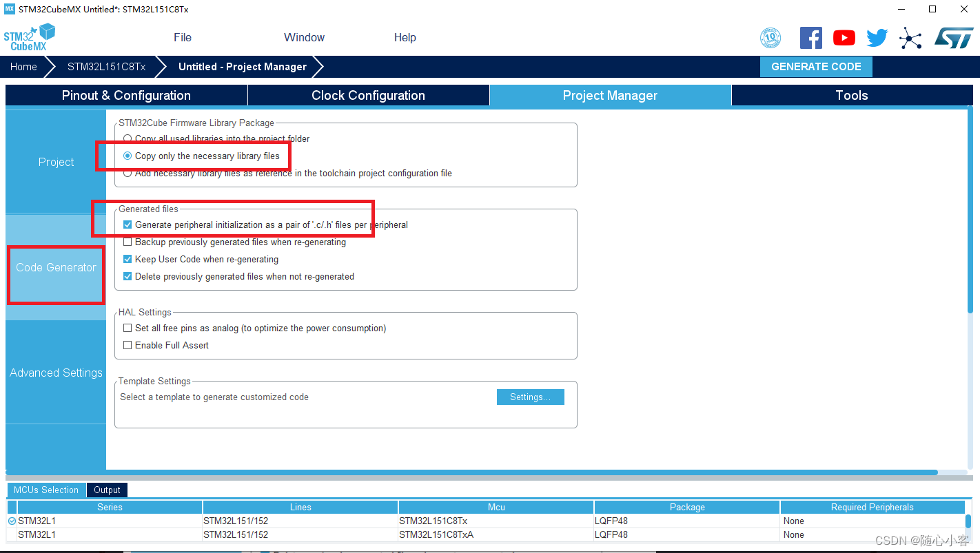The image size is (980, 553).
Task: Toggle 'Keep User Code when re-generating' checkbox
Action: pyautogui.click(x=127, y=259)
